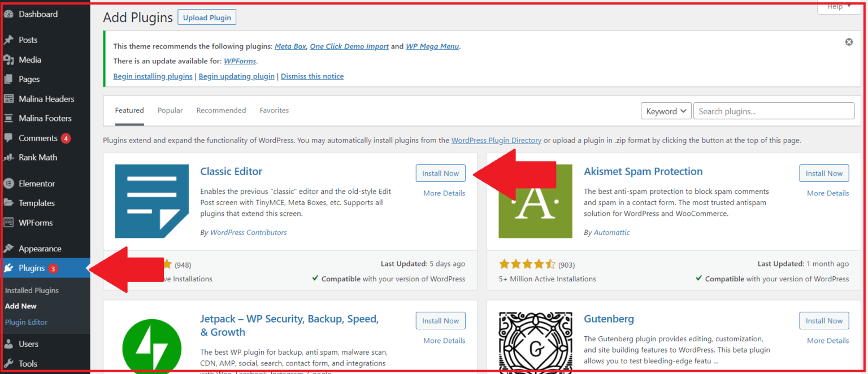Open the Automattic author link

(611, 233)
